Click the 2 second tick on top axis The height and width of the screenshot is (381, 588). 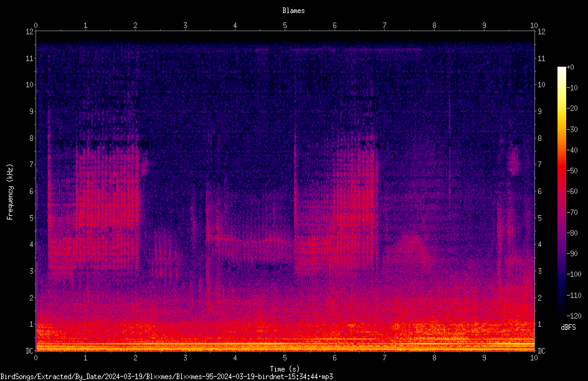tap(135, 26)
